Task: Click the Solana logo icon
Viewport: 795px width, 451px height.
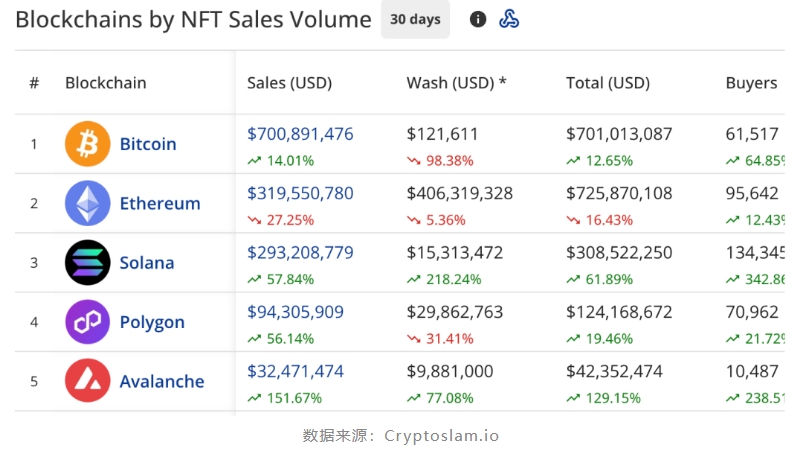Action: [87, 262]
